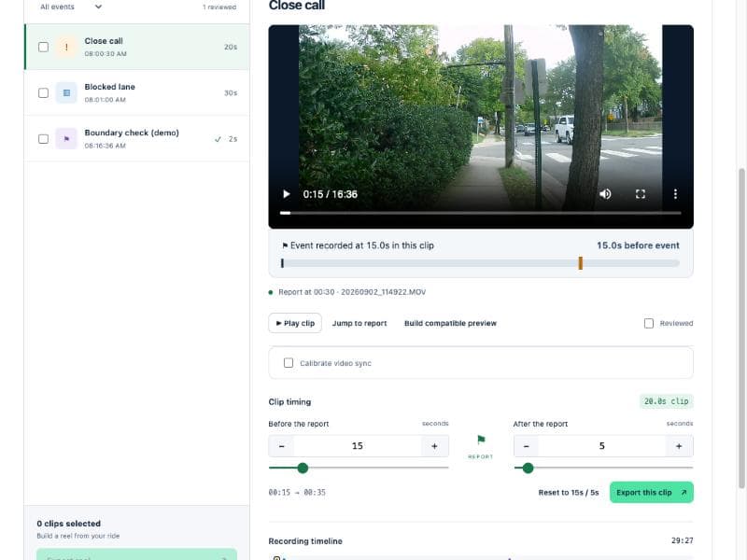Decrease the Before the report seconds

pos(282,446)
